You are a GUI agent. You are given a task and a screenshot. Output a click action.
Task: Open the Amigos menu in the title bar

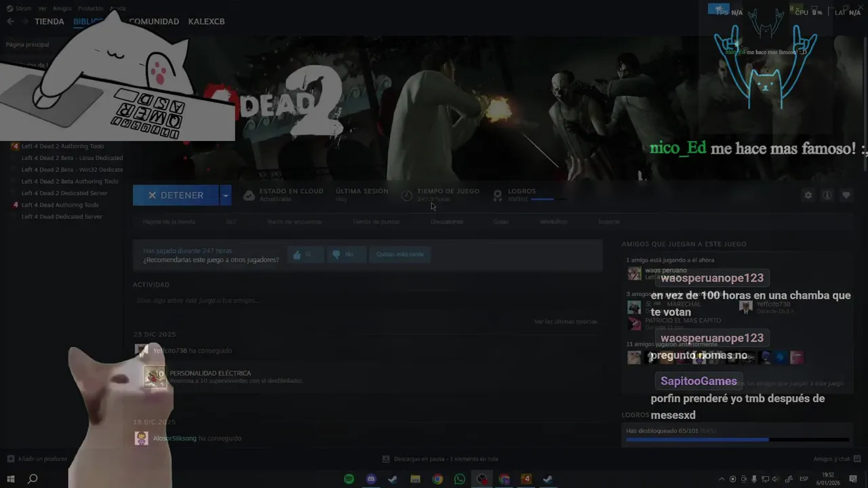pos(62,9)
